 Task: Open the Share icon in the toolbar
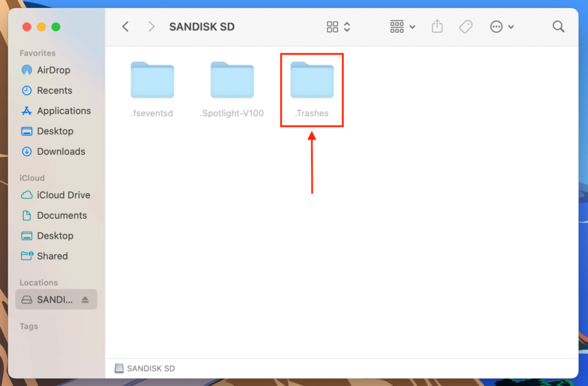tap(437, 26)
